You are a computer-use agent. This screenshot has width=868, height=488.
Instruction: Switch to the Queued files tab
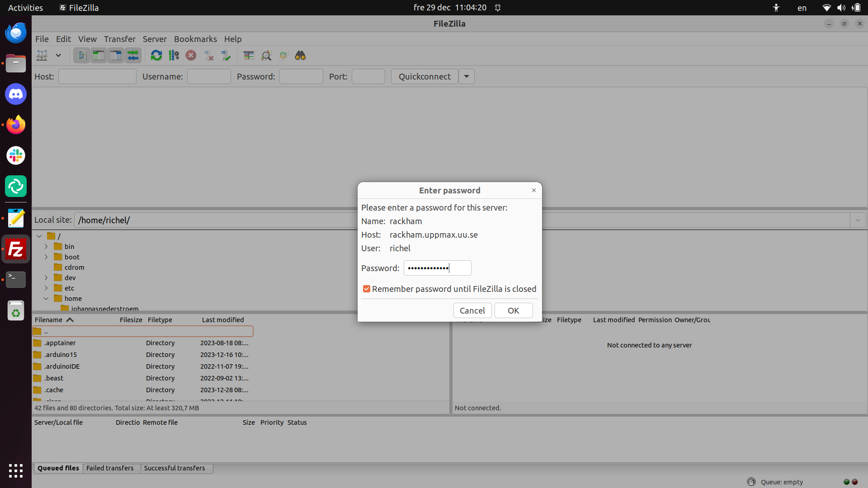(x=58, y=468)
